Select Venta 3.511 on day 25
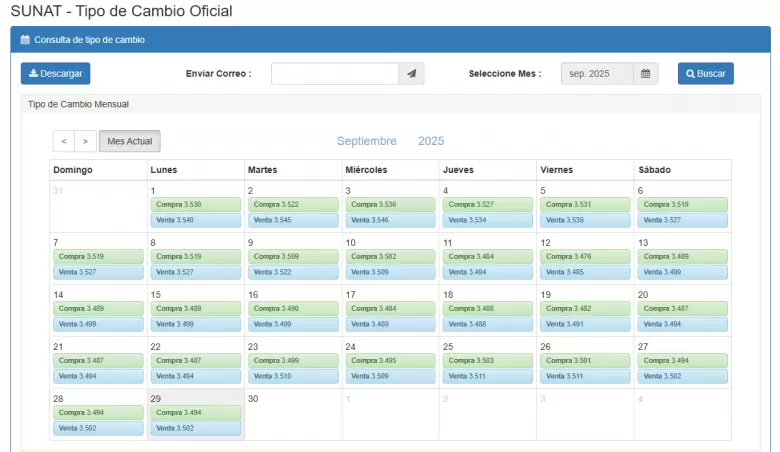 pos(488,376)
